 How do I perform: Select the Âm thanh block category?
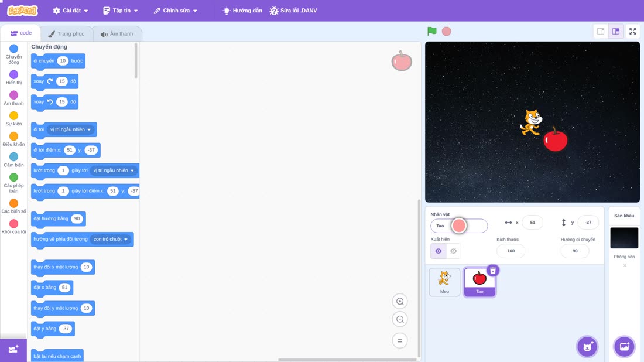click(x=13, y=98)
